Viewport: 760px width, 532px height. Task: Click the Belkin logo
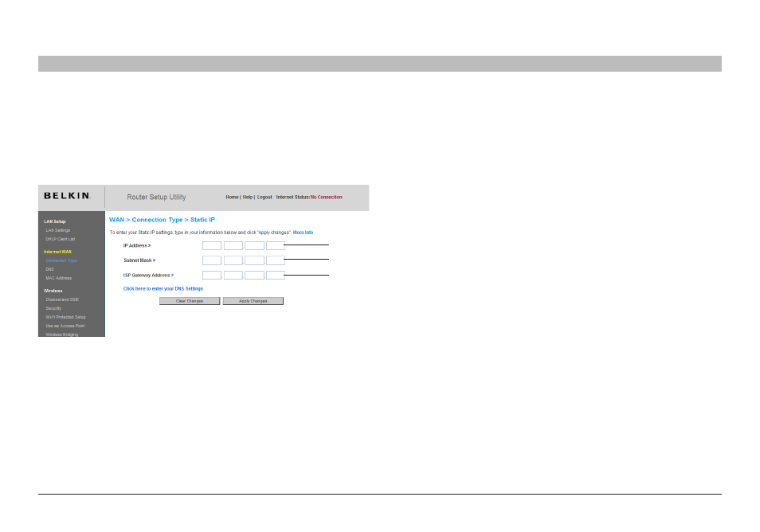[x=67, y=196]
